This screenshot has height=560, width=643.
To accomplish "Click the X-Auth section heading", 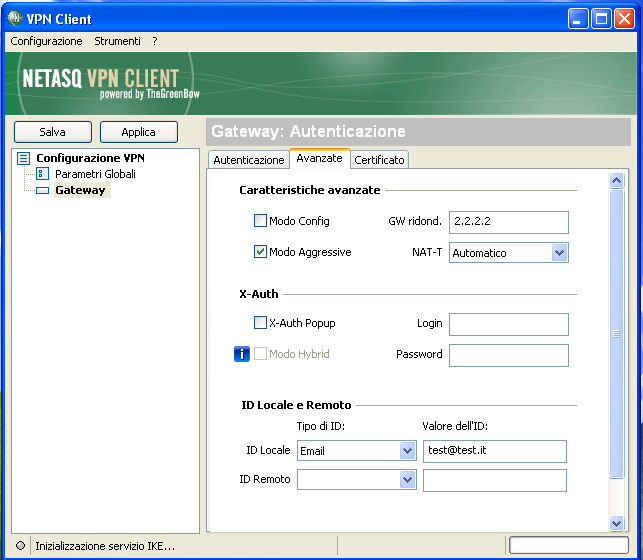I will point(259,294).
